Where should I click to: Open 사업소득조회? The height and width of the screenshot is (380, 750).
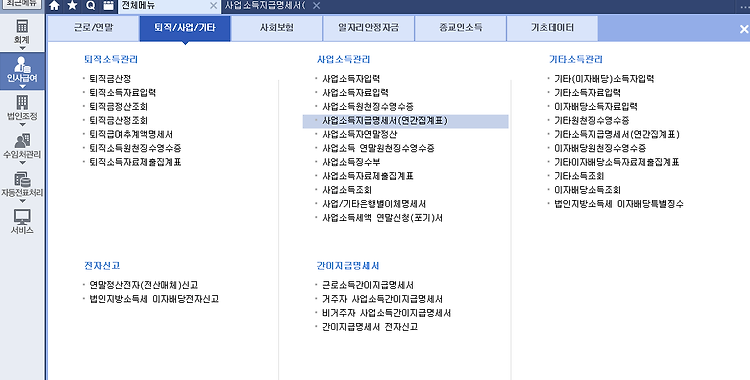tap(347, 190)
